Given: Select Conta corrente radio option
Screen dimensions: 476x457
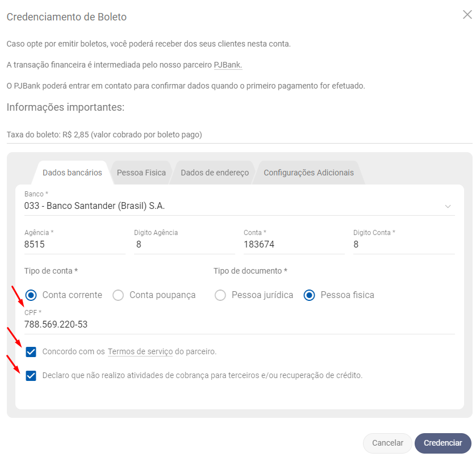Looking at the screenshot, I should (x=31, y=295).
